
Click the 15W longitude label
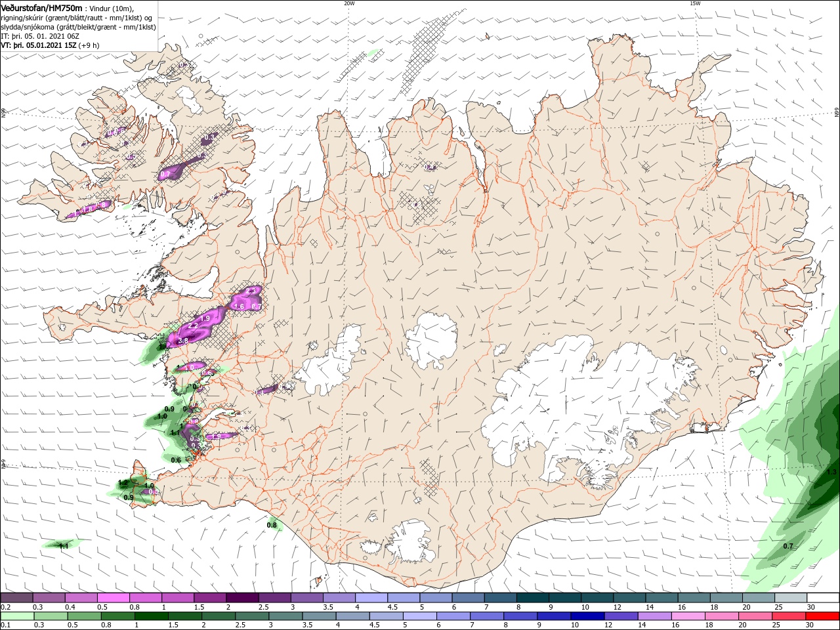pos(695,3)
